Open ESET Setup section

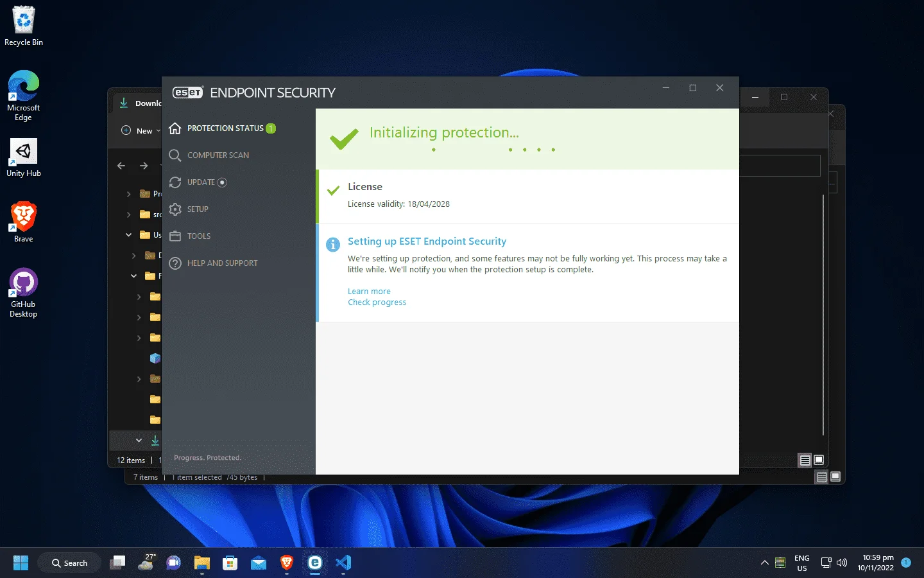[189, 209]
